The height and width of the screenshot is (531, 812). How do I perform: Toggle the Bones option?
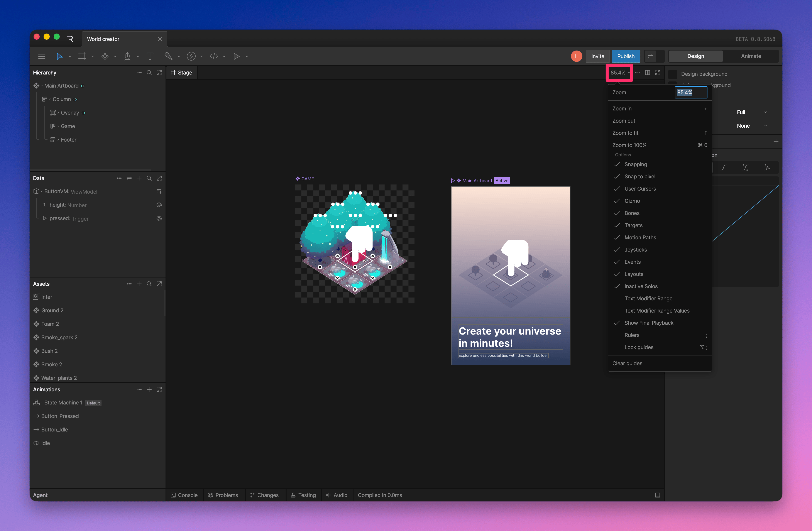(x=660, y=213)
